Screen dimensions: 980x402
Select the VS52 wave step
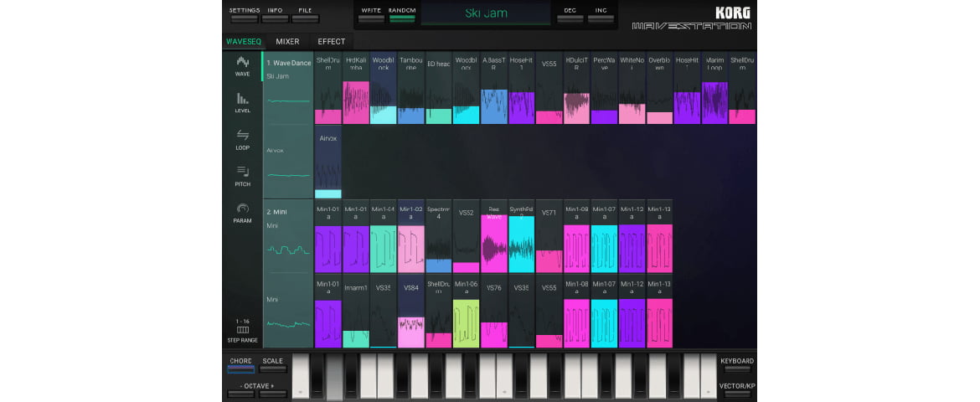click(467, 236)
